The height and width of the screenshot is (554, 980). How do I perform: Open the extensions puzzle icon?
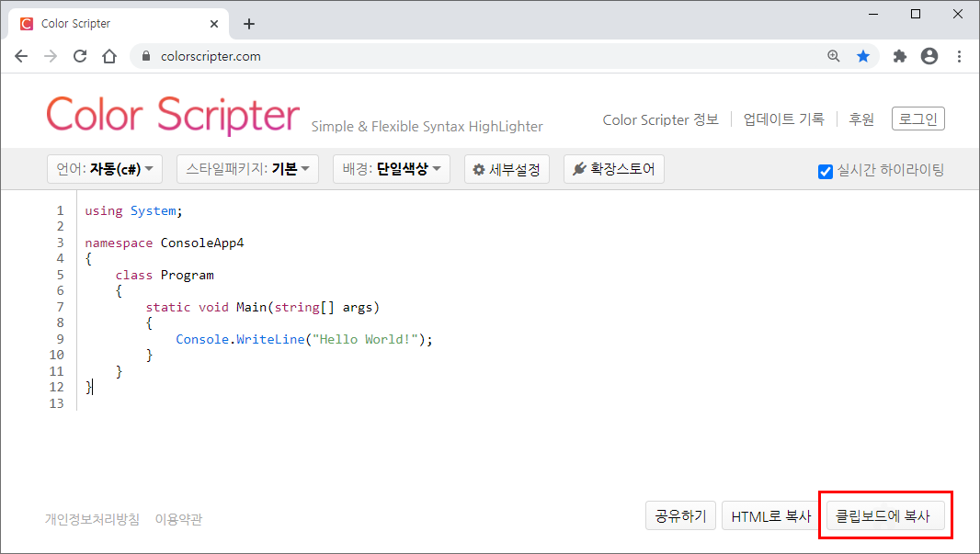pyautogui.click(x=899, y=56)
